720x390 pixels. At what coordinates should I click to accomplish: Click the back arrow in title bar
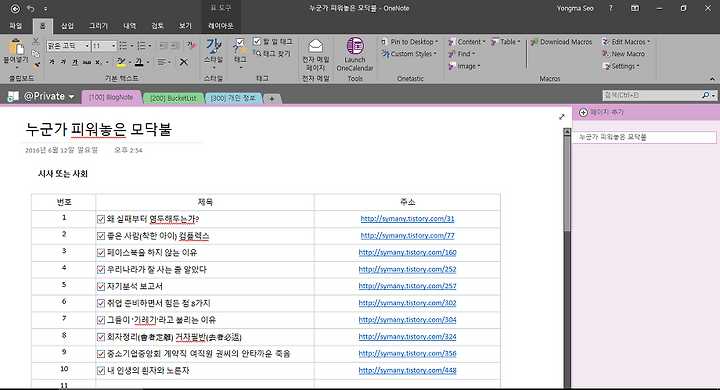pyautogui.click(x=15, y=8)
